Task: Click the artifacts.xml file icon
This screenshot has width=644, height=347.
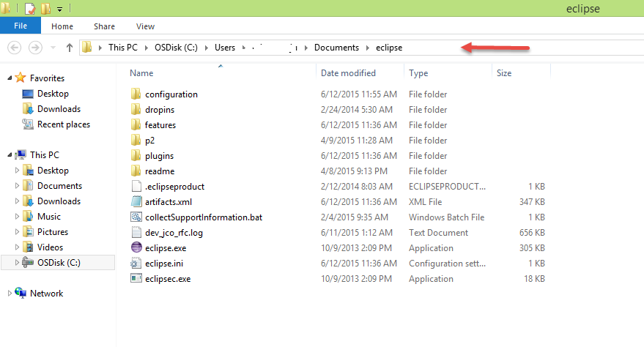Action: click(x=136, y=201)
